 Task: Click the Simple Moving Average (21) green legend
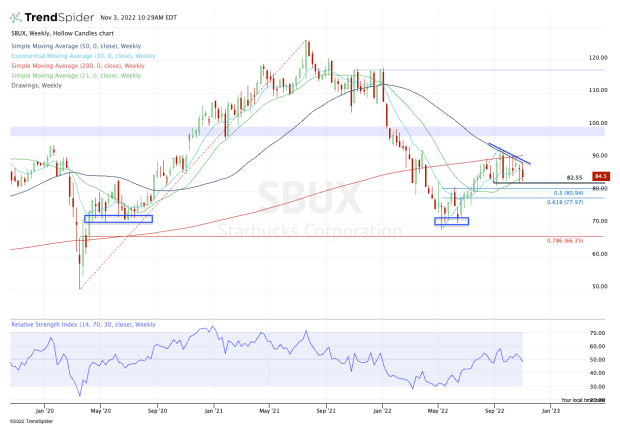coord(76,76)
